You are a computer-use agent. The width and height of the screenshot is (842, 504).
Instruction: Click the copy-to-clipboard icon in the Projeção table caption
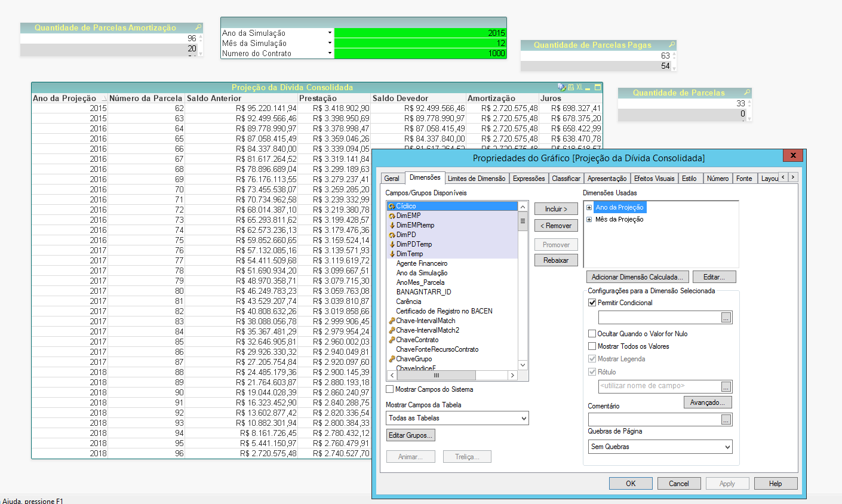tap(561, 87)
